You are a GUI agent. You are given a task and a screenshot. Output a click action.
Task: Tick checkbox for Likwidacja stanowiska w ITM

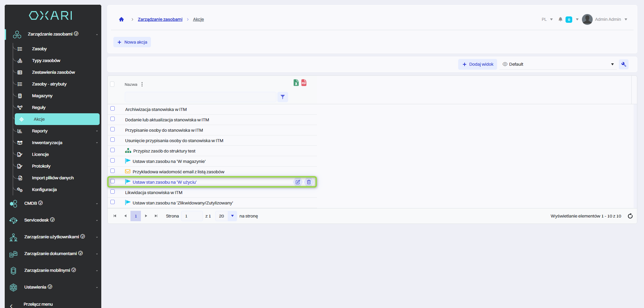pyautogui.click(x=113, y=192)
